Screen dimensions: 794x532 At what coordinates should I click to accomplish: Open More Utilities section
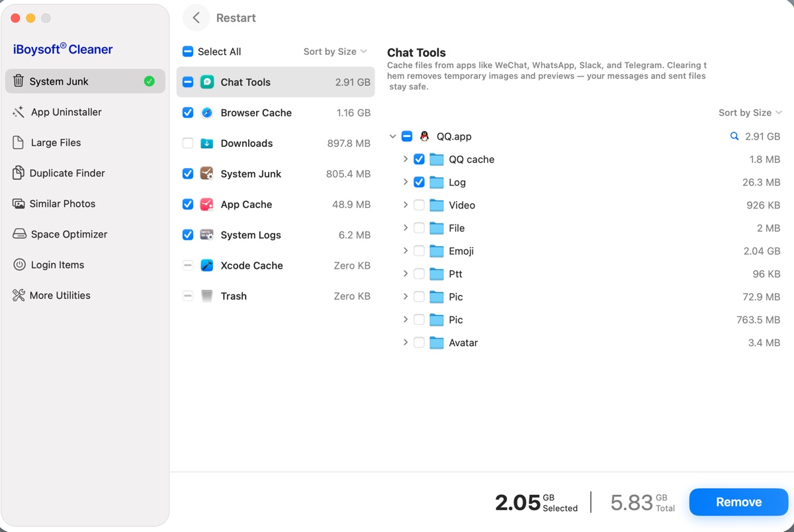pyautogui.click(x=85, y=295)
